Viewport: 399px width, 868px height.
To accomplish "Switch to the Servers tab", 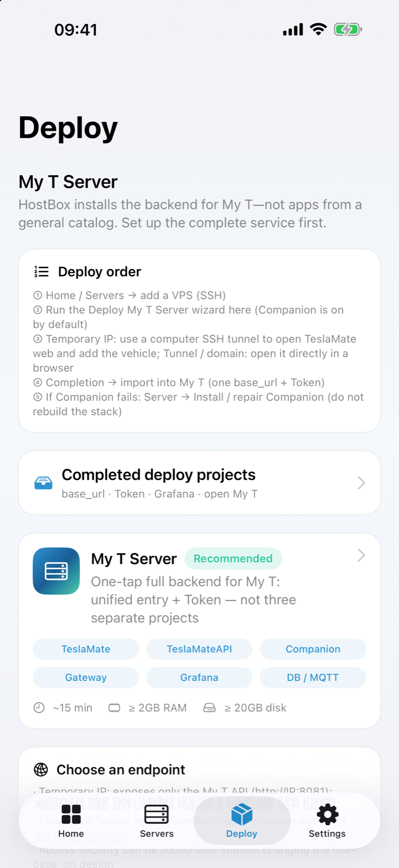I will 157,821.
